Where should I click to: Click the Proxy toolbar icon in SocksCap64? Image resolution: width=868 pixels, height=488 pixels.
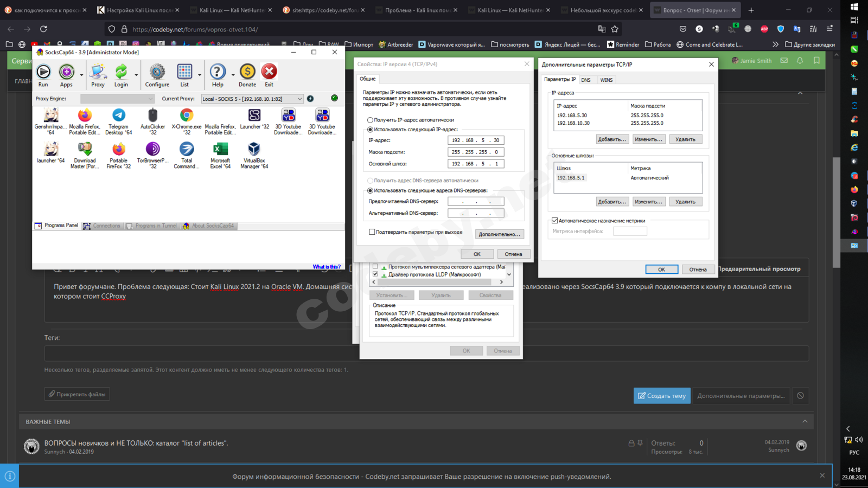[x=98, y=72]
